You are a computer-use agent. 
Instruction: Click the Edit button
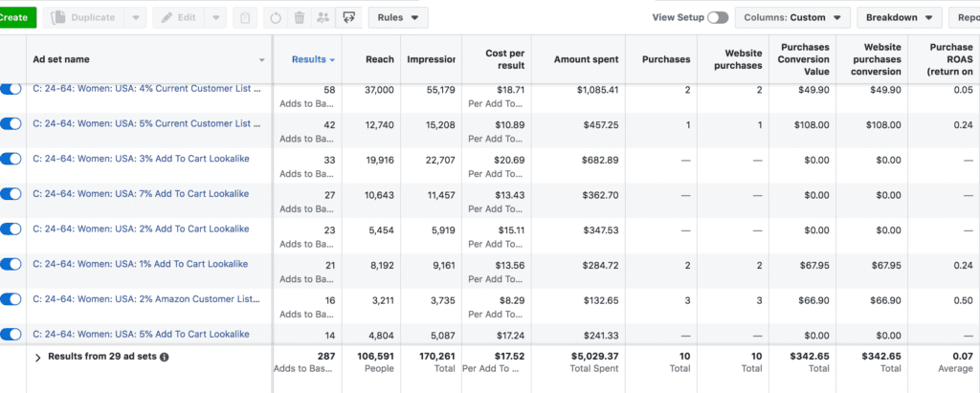pyautogui.click(x=179, y=17)
